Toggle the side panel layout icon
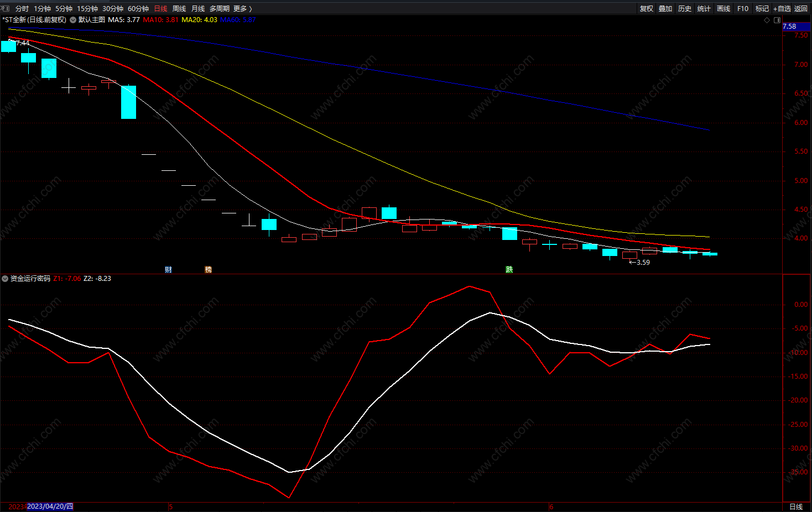 tap(777, 20)
